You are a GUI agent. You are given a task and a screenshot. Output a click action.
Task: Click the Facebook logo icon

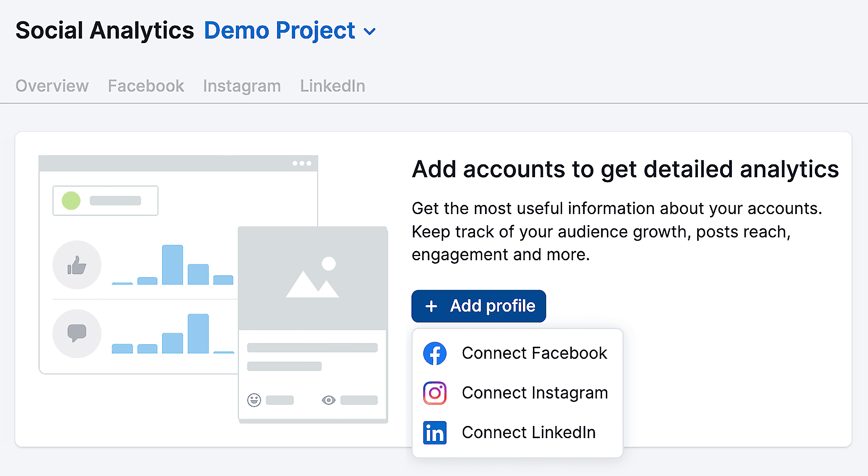click(x=435, y=353)
